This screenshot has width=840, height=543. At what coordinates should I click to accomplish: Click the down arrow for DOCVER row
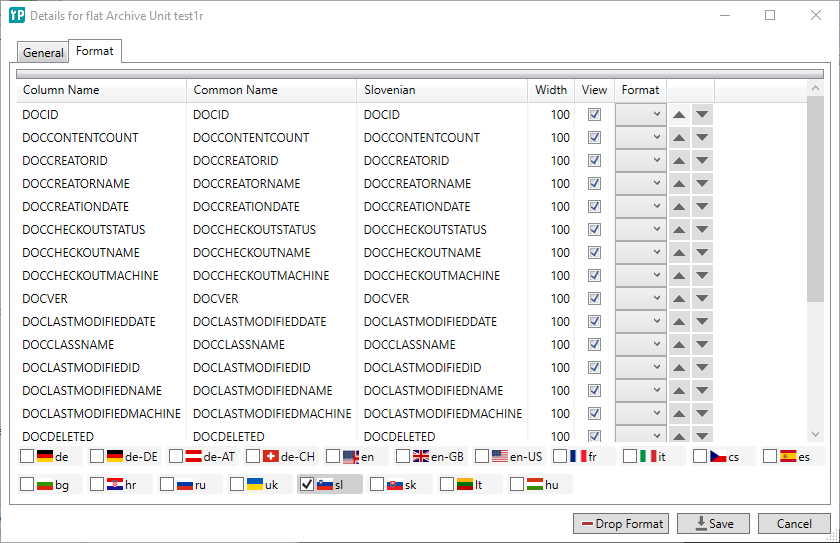[x=702, y=299]
